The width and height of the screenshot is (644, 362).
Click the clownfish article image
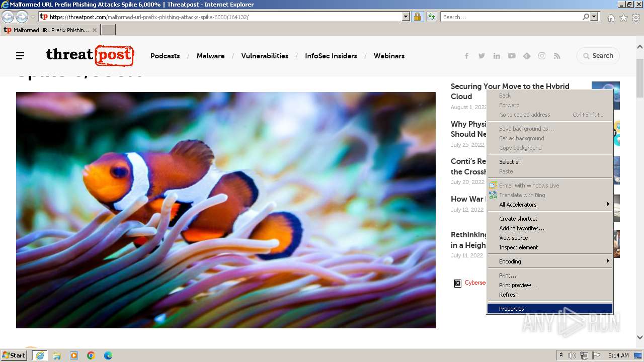coord(226,210)
